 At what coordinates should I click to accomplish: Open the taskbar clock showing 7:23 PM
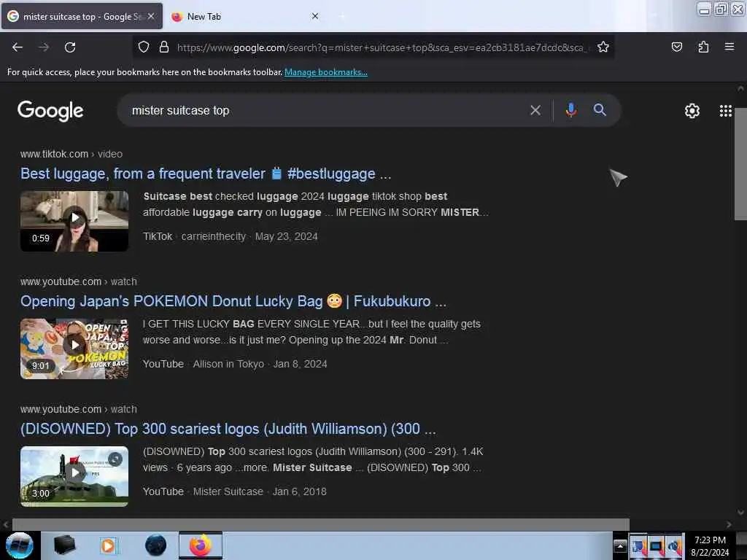pyautogui.click(x=710, y=546)
